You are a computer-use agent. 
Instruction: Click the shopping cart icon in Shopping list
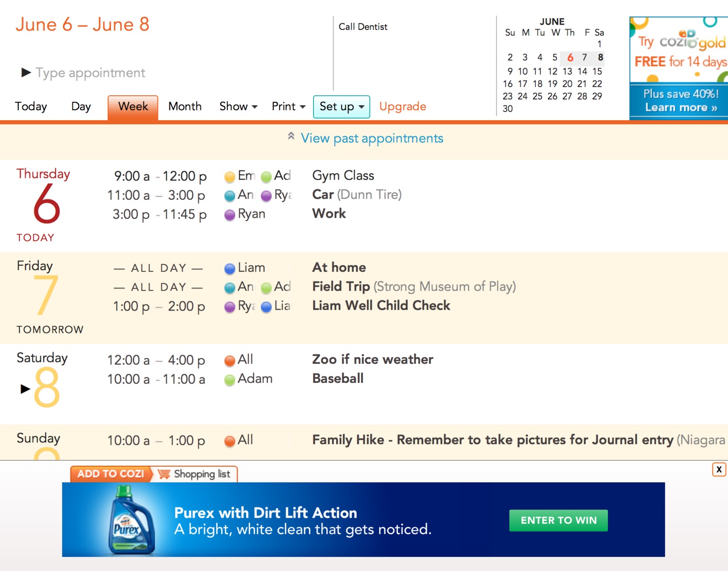[164, 474]
